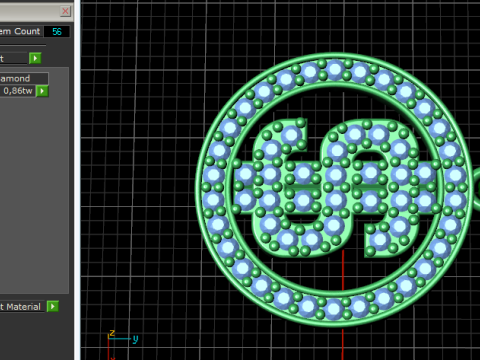The width and height of the screenshot is (480, 360).
Task: Close the gem report panel
Action: tap(65, 11)
